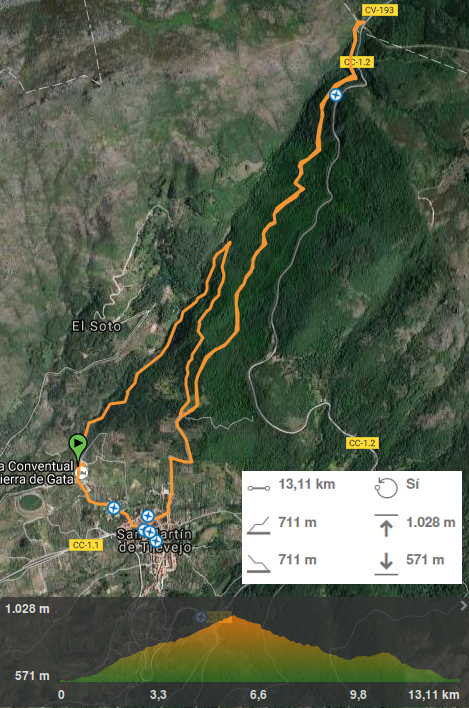This screenshot has width=469, height=708.
Task: Click the San Martín de Trevejo town label
Action: coord(154,540)
